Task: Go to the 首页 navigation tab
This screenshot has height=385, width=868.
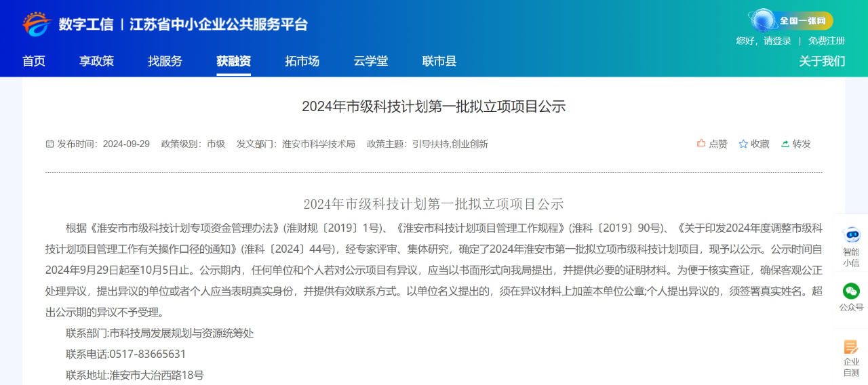Action: (x=34, y=61)
